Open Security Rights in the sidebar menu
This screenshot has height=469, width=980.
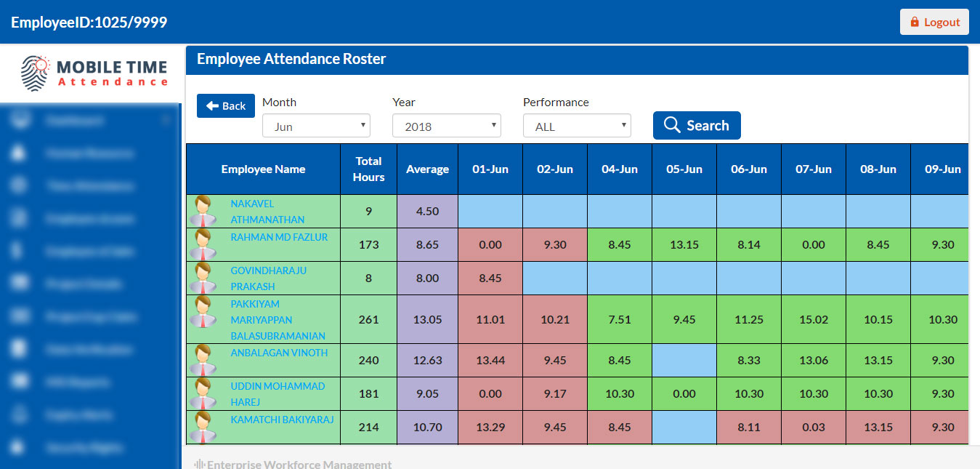pyautogui.click(x=84, y=448)
